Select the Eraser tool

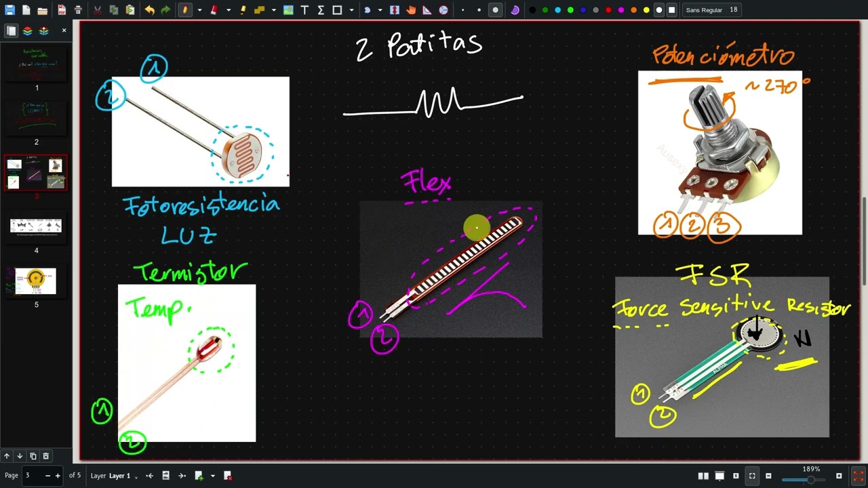[x=214, y=10]
